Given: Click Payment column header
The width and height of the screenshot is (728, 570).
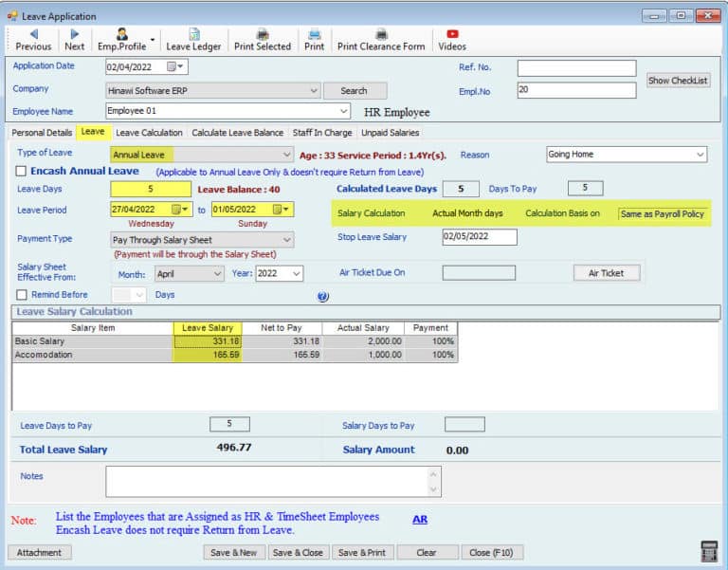Looking at the screenshot, I should pyautogui.click(x=430, y=328).
